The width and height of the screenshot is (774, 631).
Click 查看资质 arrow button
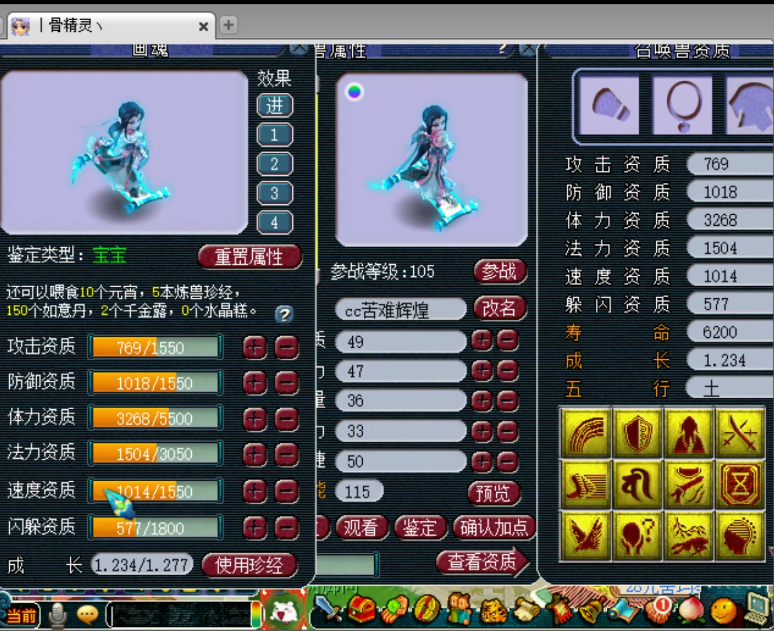click(482, 562)
